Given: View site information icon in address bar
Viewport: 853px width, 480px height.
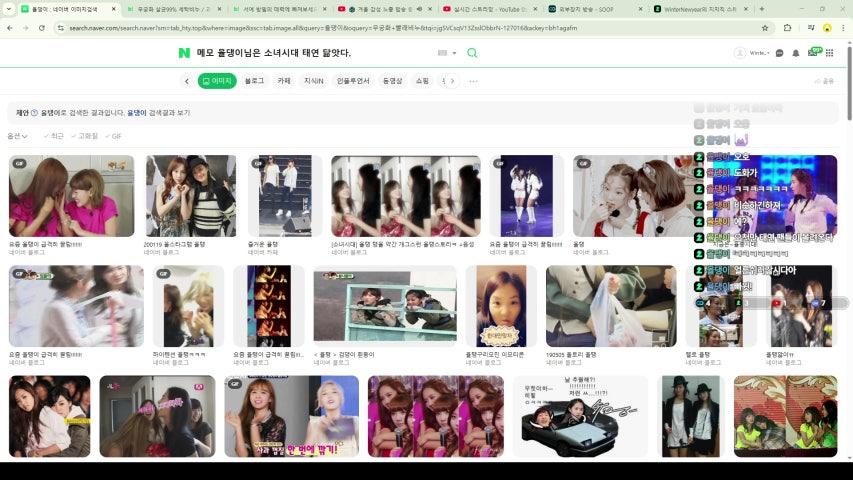Looking at the screenshot, I should coord(60,28).
